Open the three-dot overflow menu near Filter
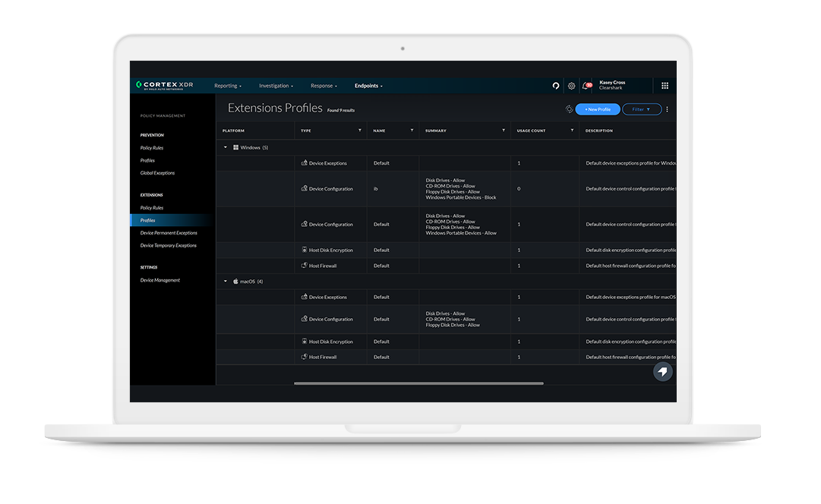Screen dimensions: 821x504 [x=667, y=109]
